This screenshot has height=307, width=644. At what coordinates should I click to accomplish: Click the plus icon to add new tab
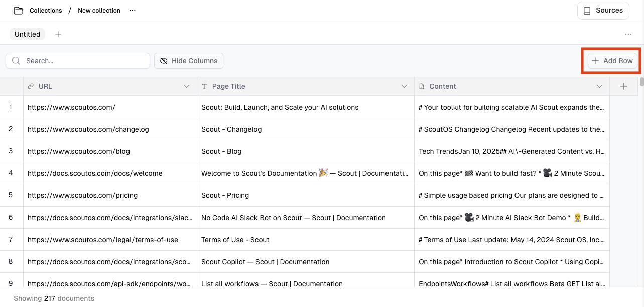click(58, 34)
